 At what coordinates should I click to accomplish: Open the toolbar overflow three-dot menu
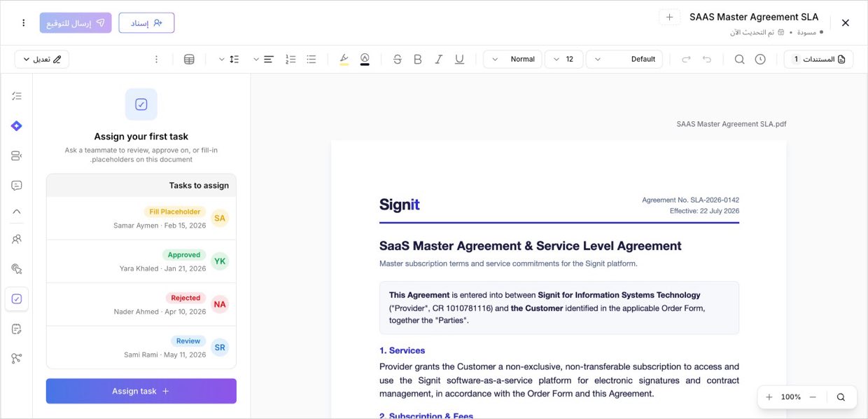tap(157, 60)
